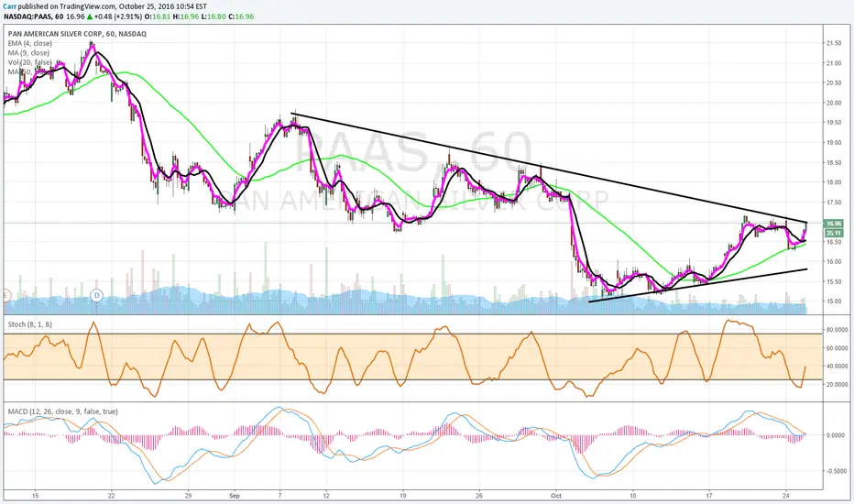Click the 26 date label on time axis

pyautogui.click(x=479, y=495)
